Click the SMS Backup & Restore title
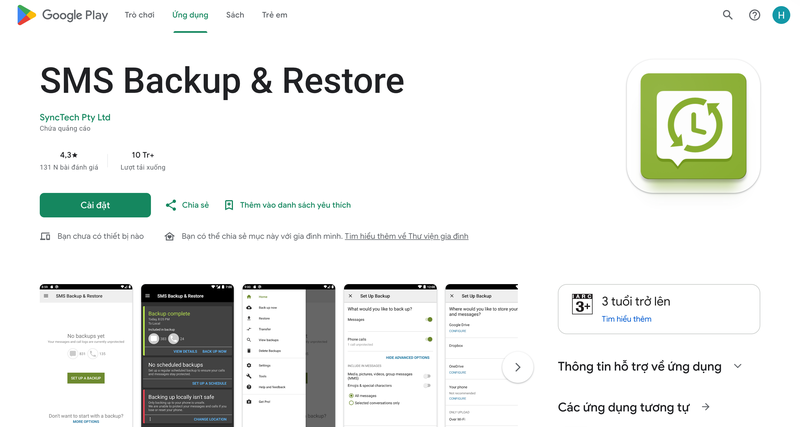The height and width of the screenshot is (427, 800). (x=222, y=81)
